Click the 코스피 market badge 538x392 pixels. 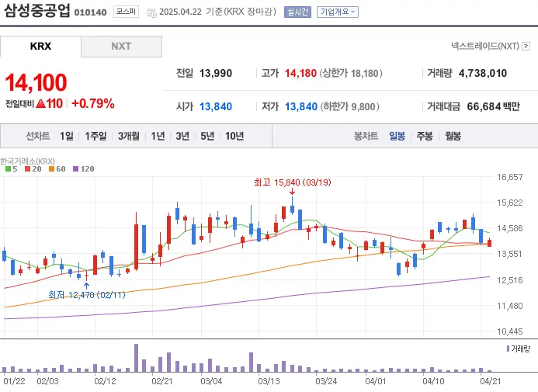click(126, 12)
